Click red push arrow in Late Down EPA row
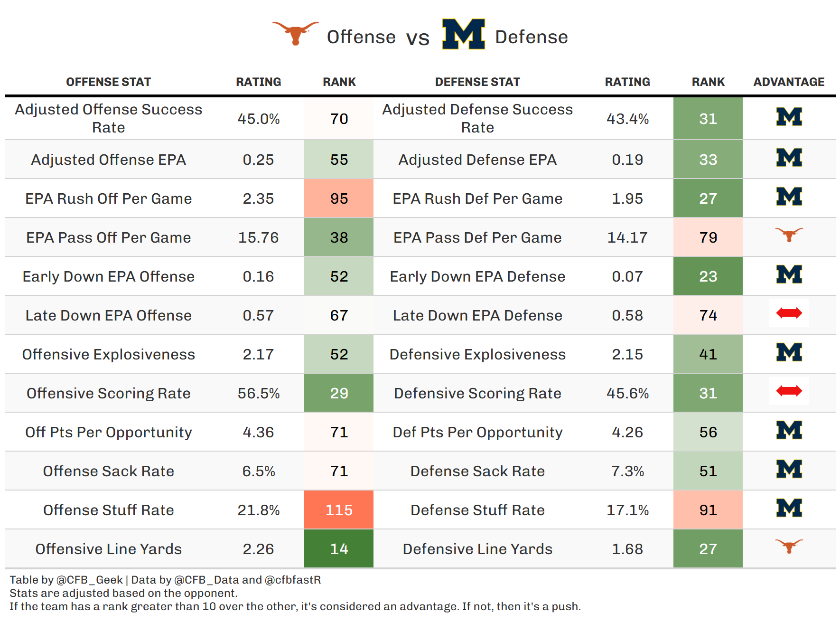Image resolution: width=840 pixels, height=623 pixels. tap(789, 313)
